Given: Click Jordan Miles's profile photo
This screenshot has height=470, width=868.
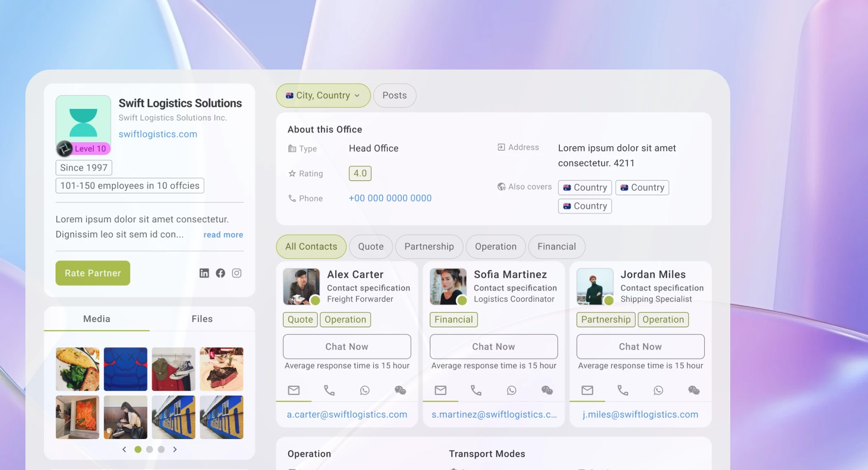Looking at the screenshot, I should 595,286.
